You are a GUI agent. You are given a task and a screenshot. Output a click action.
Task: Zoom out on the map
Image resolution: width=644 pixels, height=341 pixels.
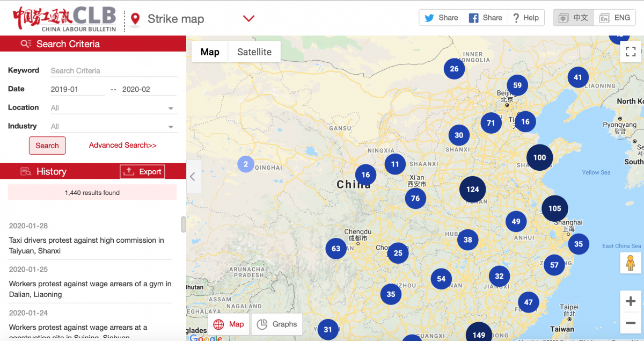(x=631, y=323)
